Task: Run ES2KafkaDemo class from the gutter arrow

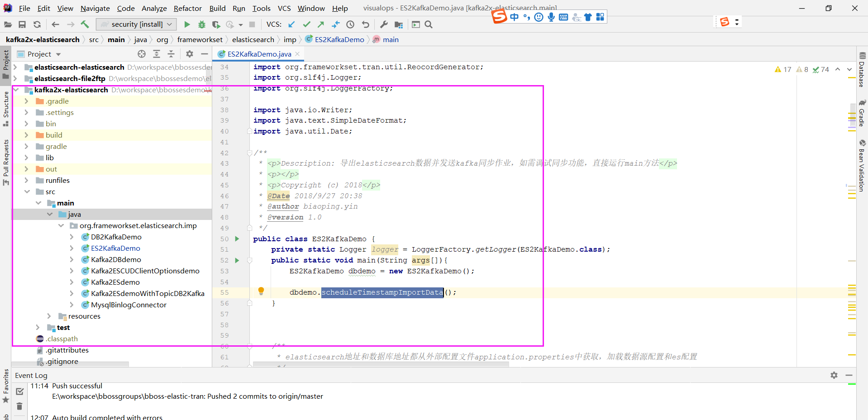Action: (x=237, y=239)
